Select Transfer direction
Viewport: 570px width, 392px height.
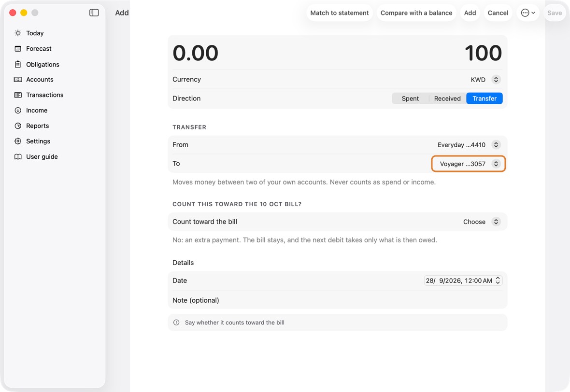pyautogui.click(x=484, y=98)
